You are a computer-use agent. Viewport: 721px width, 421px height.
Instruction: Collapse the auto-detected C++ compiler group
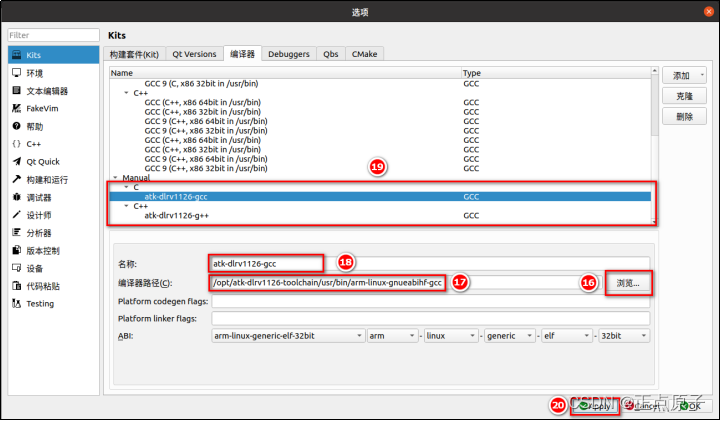(126, 93)
